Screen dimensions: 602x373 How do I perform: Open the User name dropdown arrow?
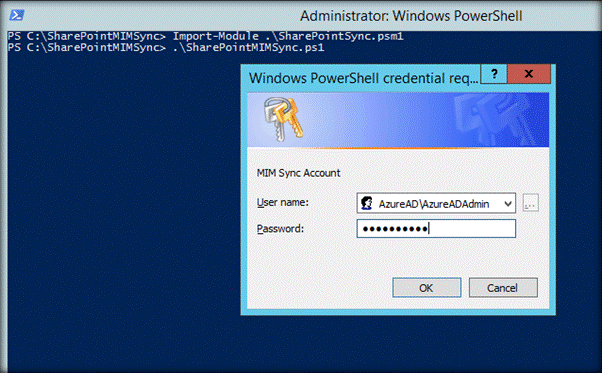(x=508, y=203)
